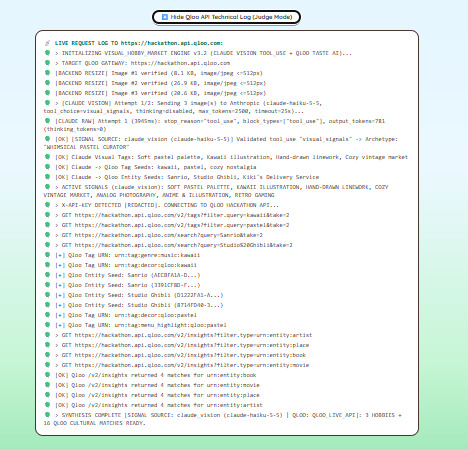Click the LIVE REQUEST LOG TO header line

coord(139,43)
